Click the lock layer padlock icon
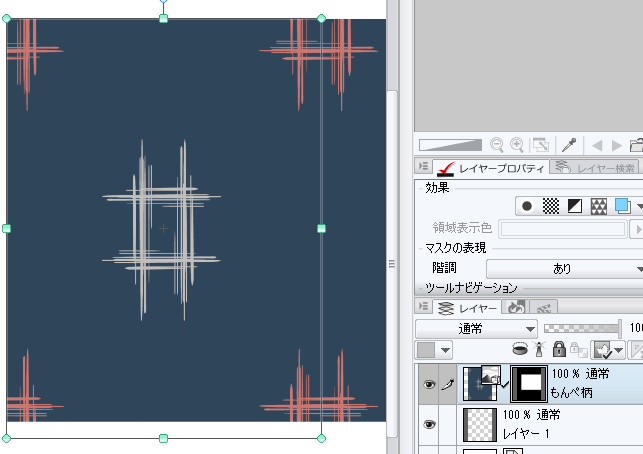643x454 pixels. click(559, 349)
